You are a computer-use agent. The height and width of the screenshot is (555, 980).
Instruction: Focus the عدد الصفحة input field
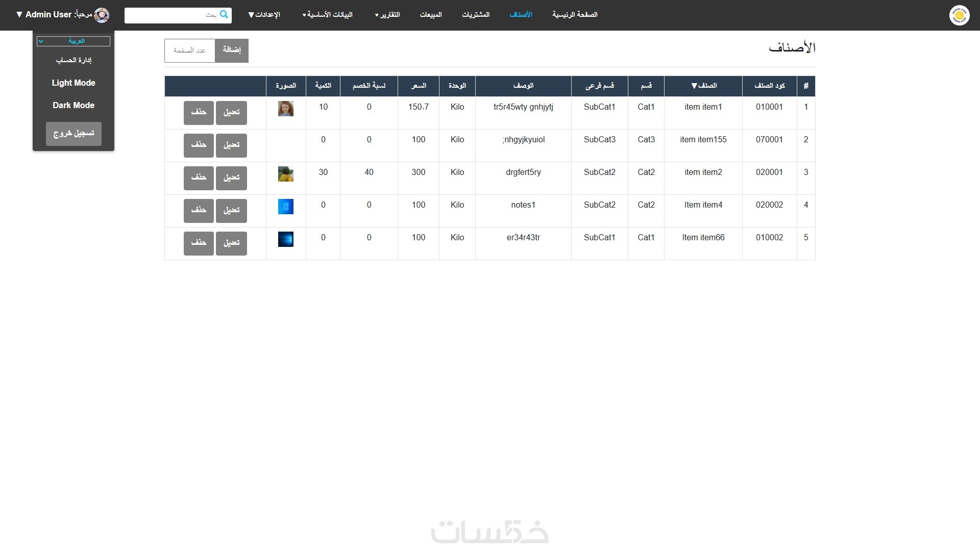tap(190, 51)
